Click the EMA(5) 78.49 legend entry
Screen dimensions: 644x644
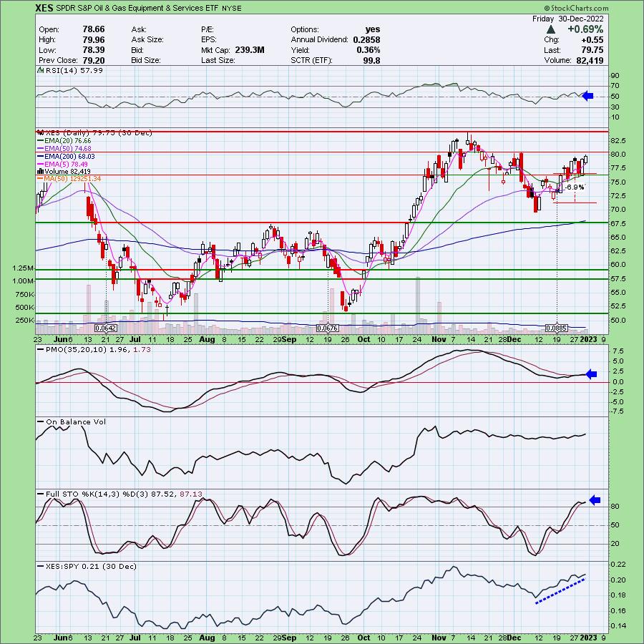click(x=62, y=165)
